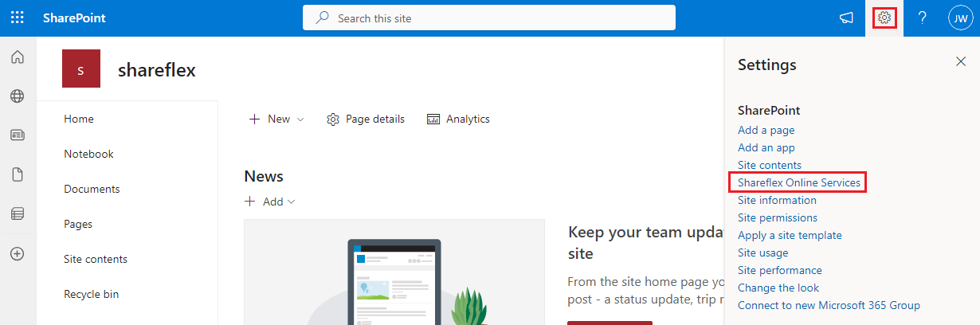Image resolution: width=980 pixels, height=325 pixels.
Task: Click the search magnifier icon
Action: (x=322, y=18)
